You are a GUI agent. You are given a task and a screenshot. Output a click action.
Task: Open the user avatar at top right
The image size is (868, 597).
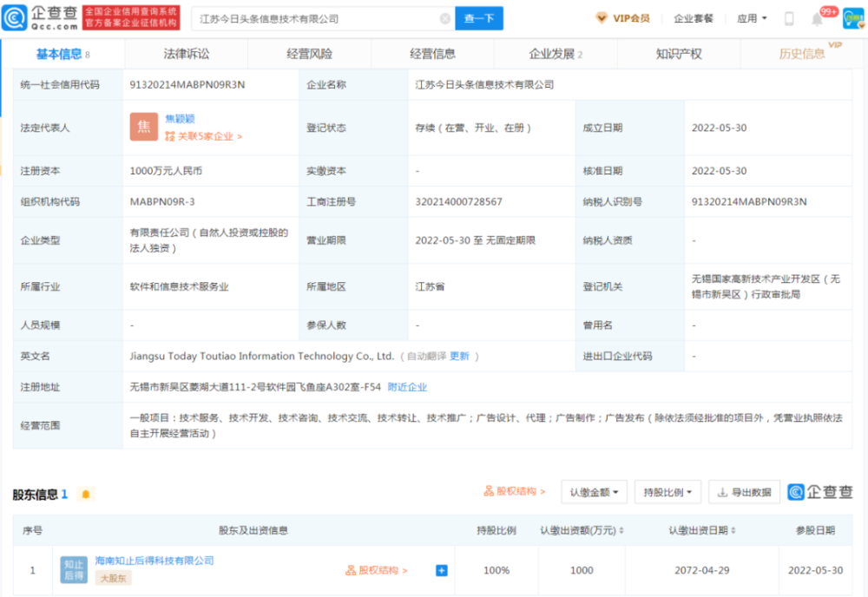(852, 19)
